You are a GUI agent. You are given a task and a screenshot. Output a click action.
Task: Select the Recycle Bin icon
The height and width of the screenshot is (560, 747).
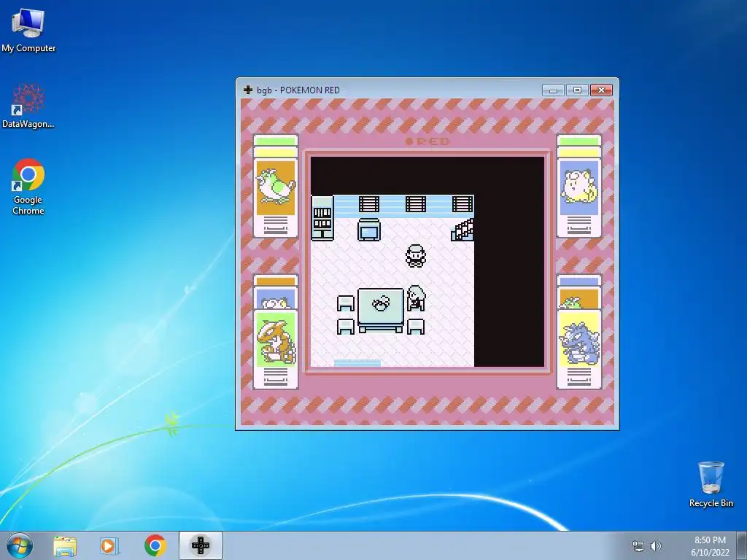tap(711, 484)
